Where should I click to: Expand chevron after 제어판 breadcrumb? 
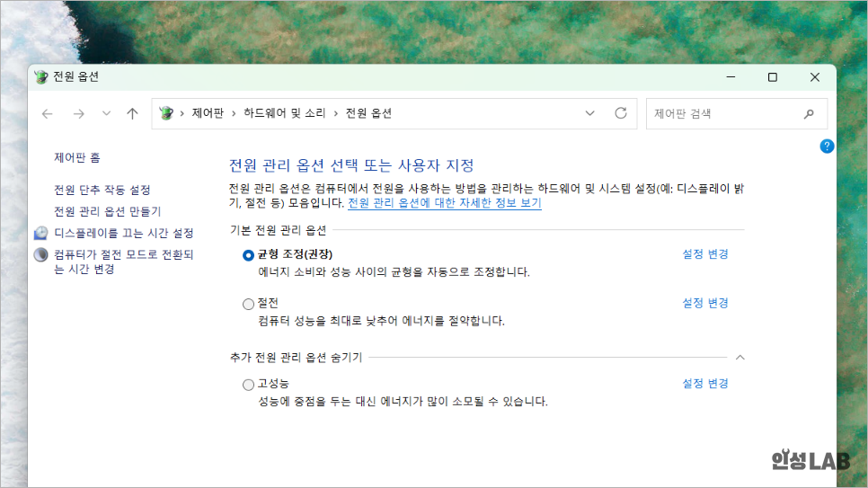click(234, 113)
